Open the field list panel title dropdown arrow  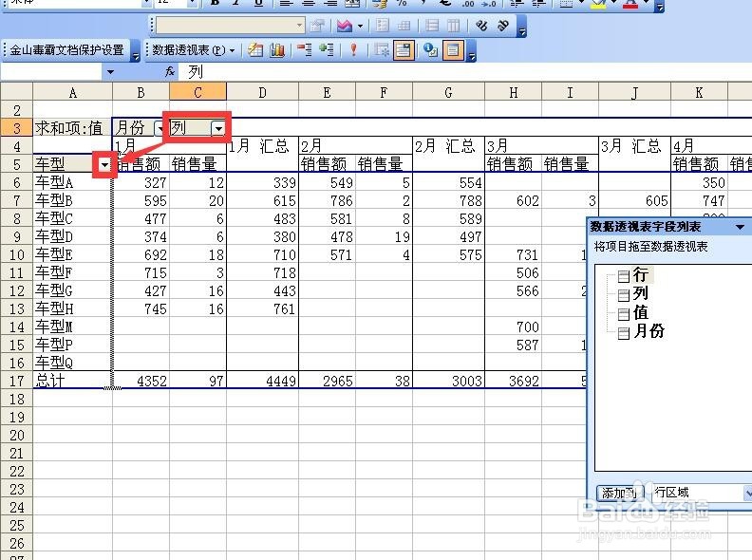(741, 227)
